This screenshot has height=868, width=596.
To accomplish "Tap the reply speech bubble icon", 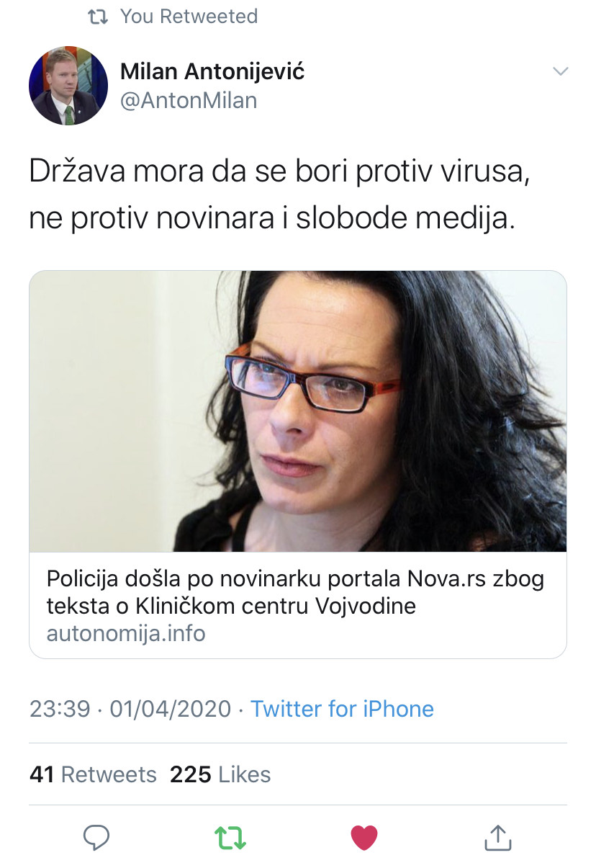I will coord(96,837).
